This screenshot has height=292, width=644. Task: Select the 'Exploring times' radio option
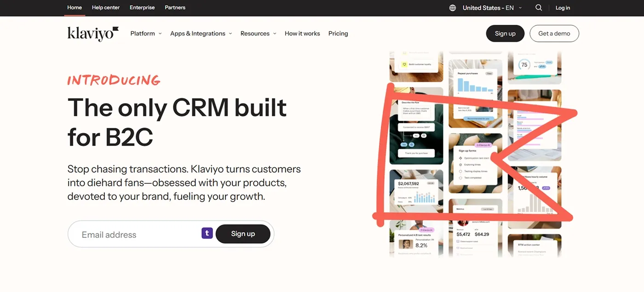(x=460, y=164)
